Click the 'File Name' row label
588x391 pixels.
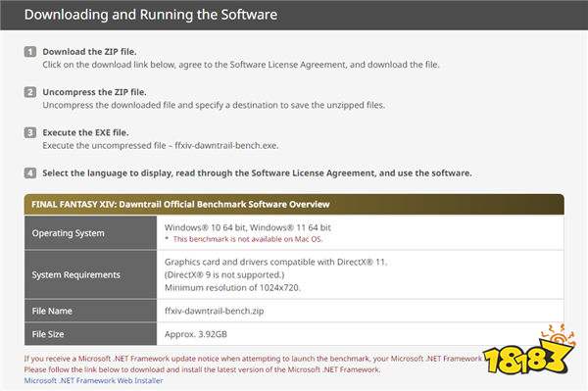coord(52,311)
